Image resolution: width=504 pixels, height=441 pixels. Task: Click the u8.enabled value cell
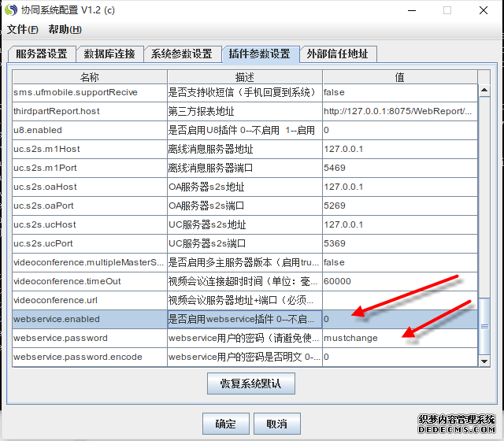point(400,131)
